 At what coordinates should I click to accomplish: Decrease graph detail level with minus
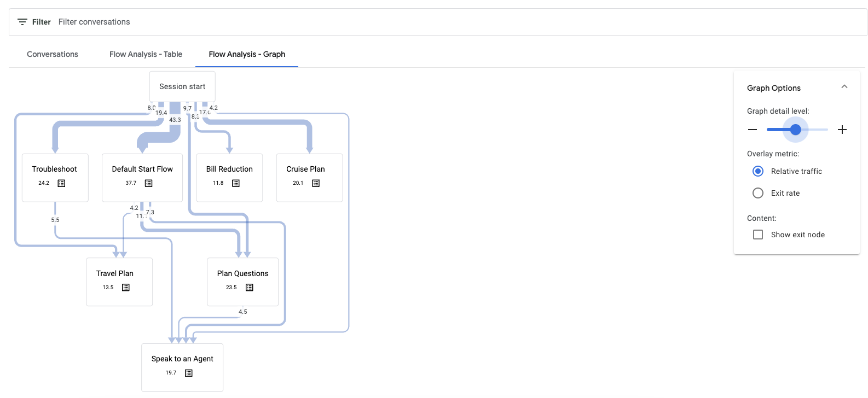(753, 130)
